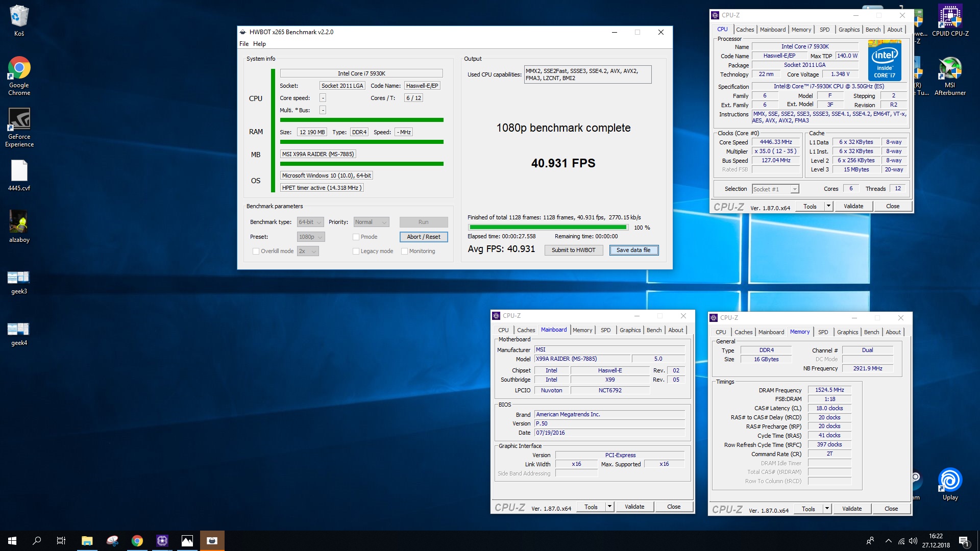This screenshot has height=551, width=980.
Task: Click the Intel Core i7 logo in CPU-Z
Action: [885, 62]
